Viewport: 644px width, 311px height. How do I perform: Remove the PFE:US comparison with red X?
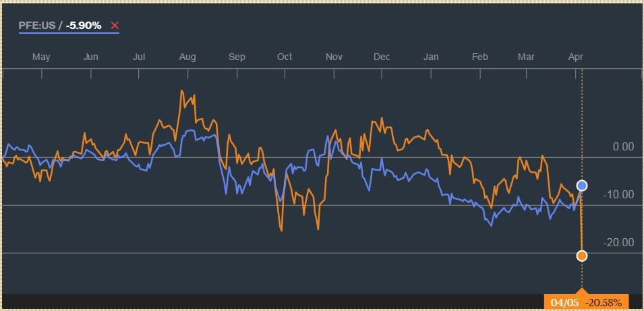pyautogui.click(x=115, y=26)
